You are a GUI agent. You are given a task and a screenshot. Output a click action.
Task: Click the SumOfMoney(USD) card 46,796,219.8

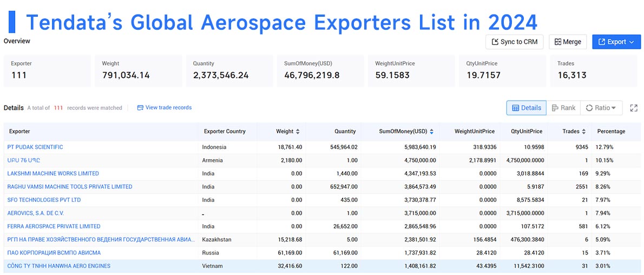[x=320, y=71]
